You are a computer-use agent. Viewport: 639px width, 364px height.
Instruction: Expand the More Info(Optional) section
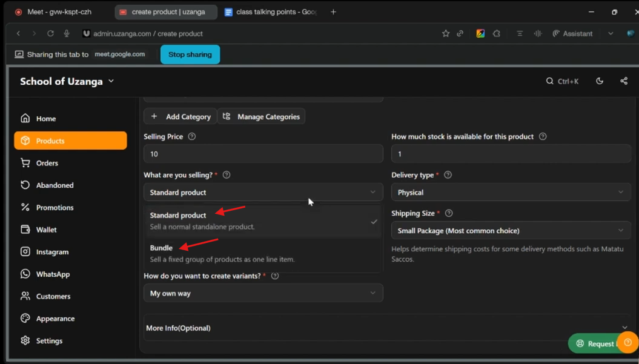[387, 328]
